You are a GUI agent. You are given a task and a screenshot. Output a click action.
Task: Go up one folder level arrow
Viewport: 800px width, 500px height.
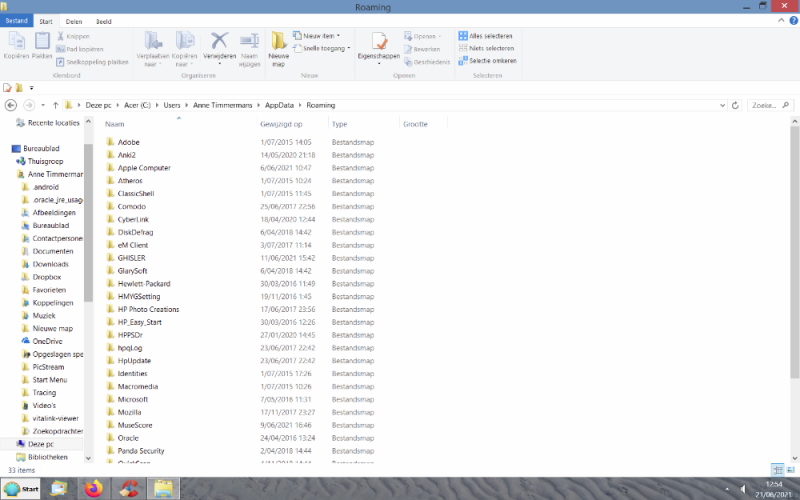pos(55,105)
